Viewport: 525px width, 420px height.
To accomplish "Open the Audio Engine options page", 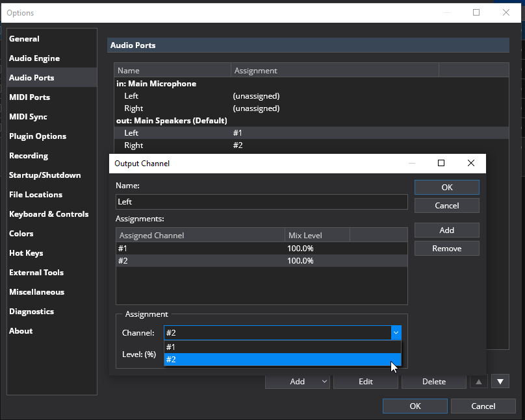I will coord(52,58).
